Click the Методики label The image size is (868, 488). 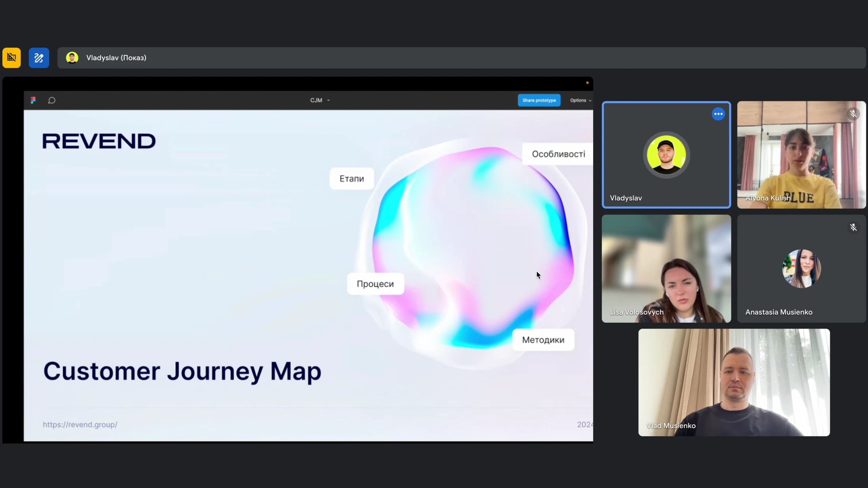[x=543, y=340]
